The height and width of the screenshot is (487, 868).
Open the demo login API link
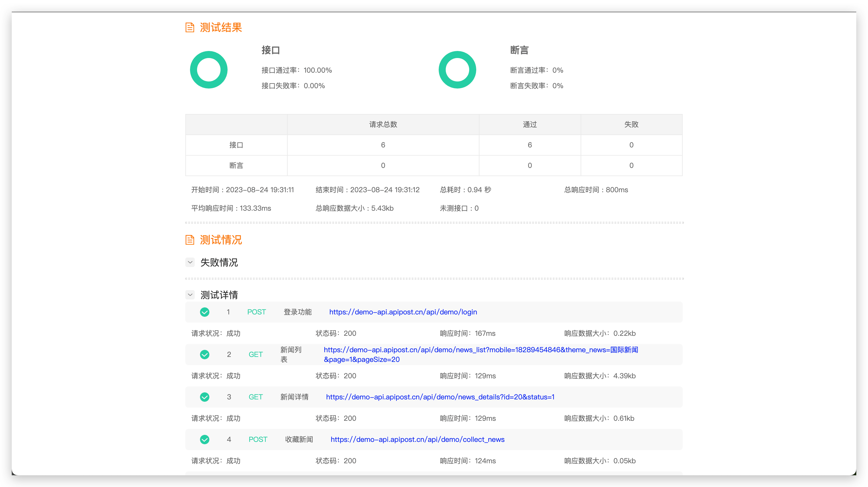[403, 312]
